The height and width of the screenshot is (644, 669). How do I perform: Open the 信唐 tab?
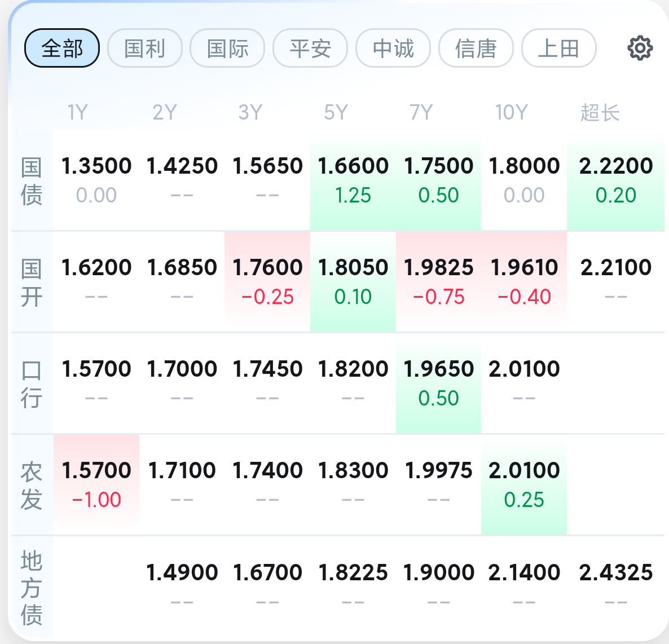tap(476, 48)
